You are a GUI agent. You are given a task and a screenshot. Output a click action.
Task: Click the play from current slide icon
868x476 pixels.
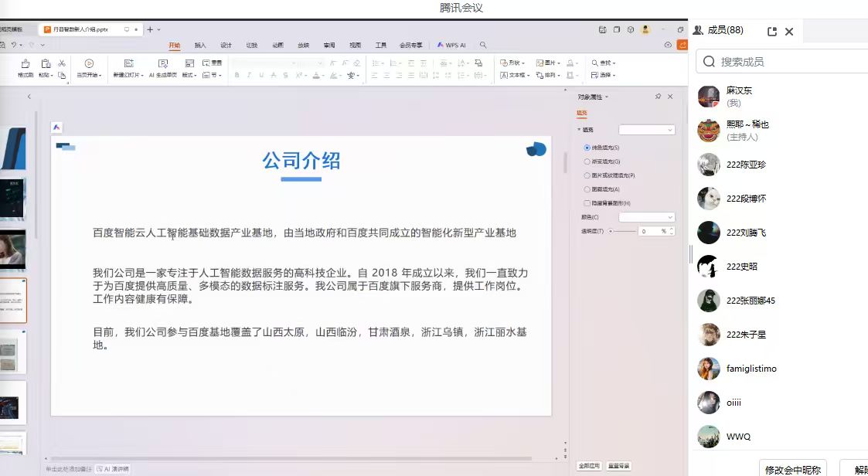tap(89, 64)
